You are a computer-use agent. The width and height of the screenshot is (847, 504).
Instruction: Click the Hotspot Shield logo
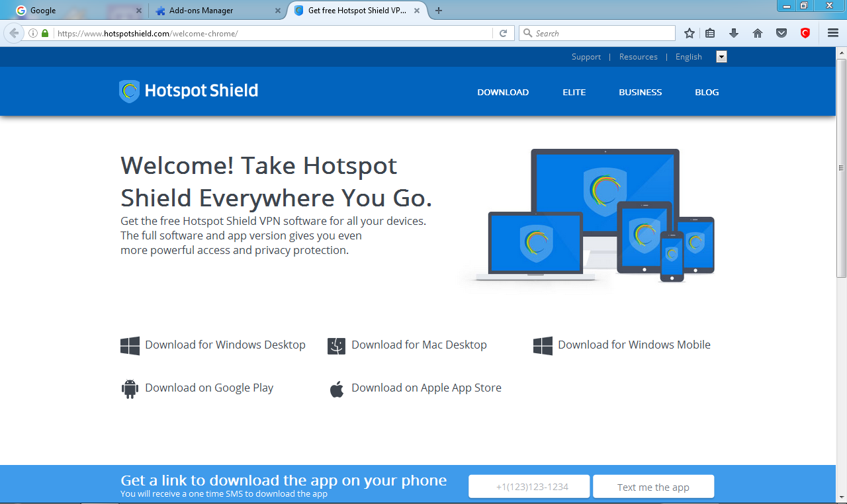pyautogui.click(x=189, y=91)
